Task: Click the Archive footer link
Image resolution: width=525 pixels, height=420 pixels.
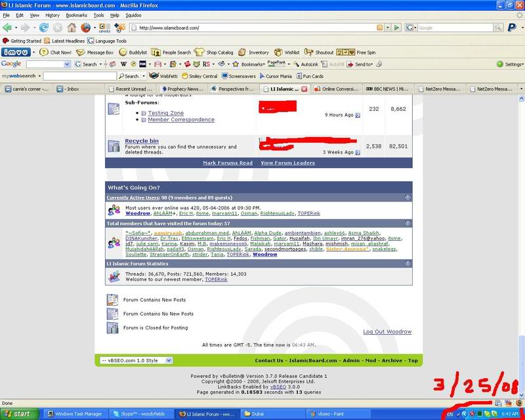Action: click(x=392, y=360)
